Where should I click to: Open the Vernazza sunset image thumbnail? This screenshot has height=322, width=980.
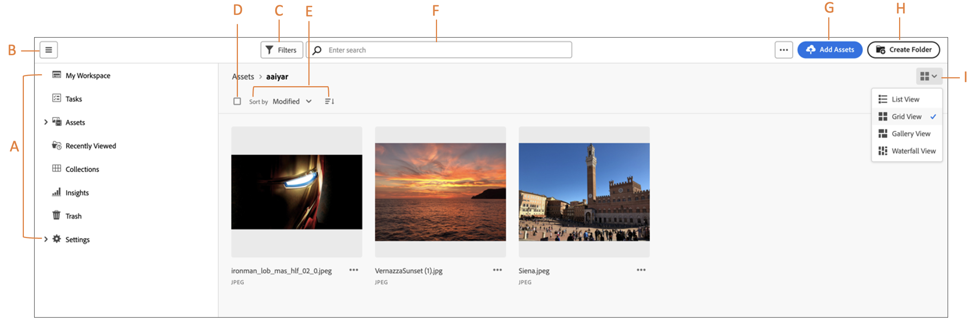tap(440, 192)
